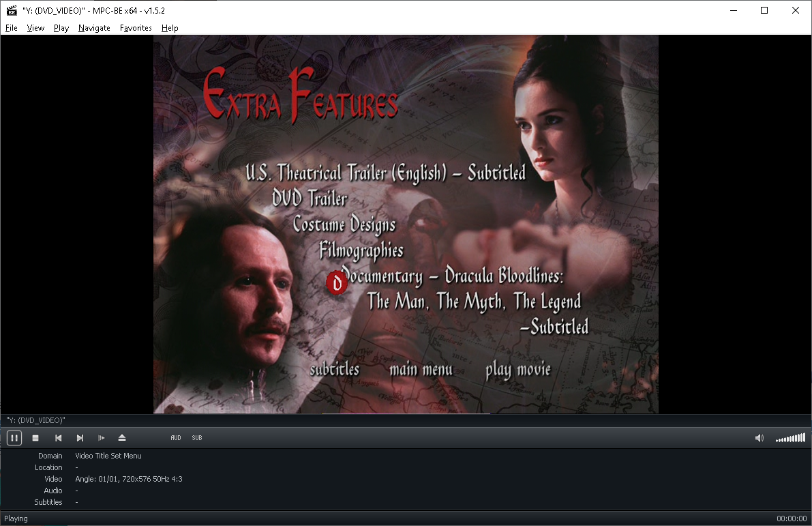This screenshot has height=526, width=812.
Task: Skip to next chapter
Action: (x=80, y=438)
